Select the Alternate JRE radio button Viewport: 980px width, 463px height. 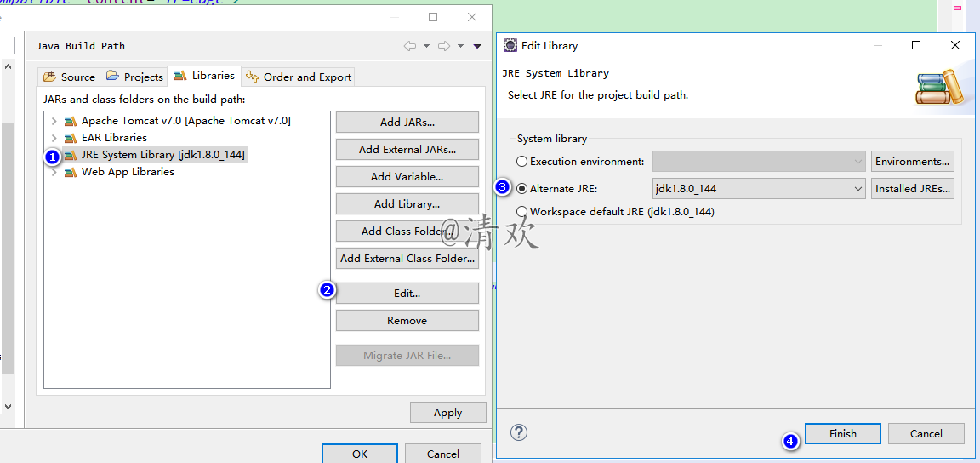(x=521, y=188)
